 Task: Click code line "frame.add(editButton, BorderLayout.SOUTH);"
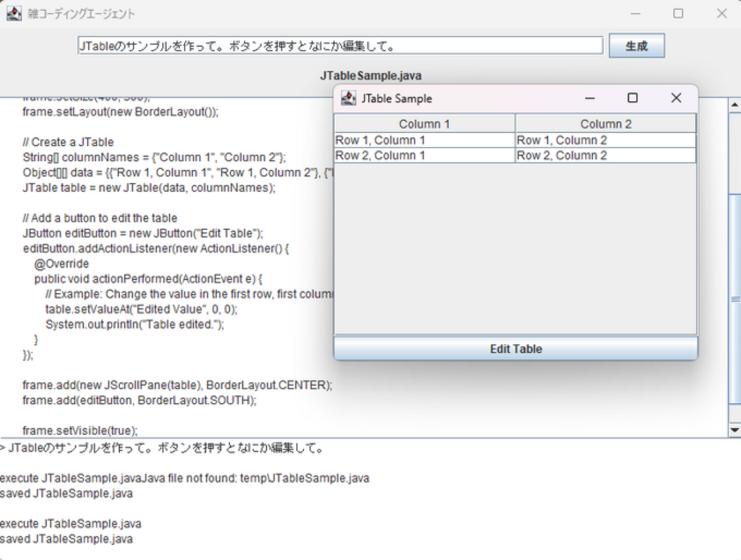140,400
